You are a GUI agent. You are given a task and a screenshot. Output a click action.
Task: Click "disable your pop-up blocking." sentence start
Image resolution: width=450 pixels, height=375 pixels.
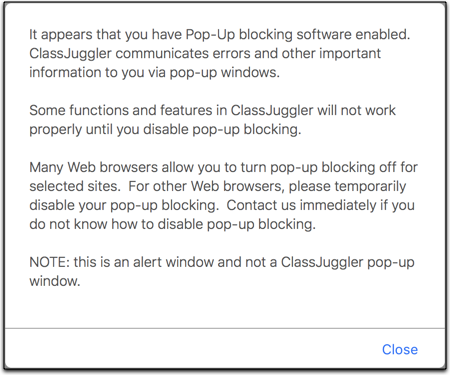124,205
